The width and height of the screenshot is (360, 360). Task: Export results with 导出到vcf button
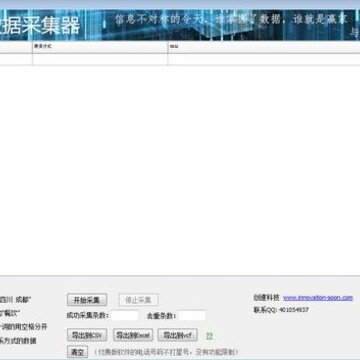click(178, 335)
